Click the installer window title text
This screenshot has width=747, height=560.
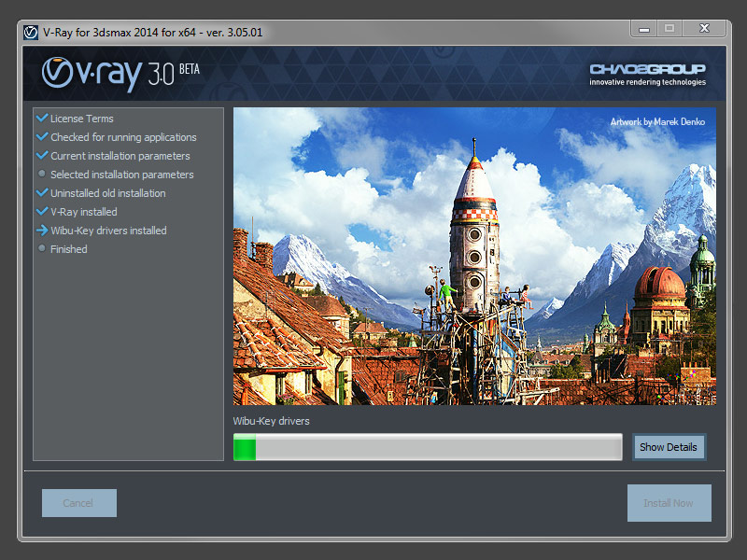tap(152, 33)
